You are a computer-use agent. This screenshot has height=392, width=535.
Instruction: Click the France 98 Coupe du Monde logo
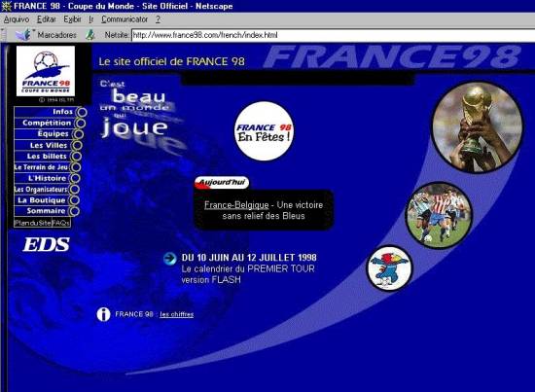pyautogui.click(x=46, y=71)
